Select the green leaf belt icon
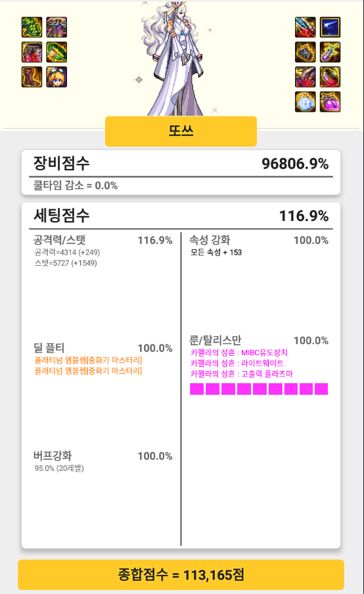The height and width of the screenshot is (594, 364). [57, 52]
